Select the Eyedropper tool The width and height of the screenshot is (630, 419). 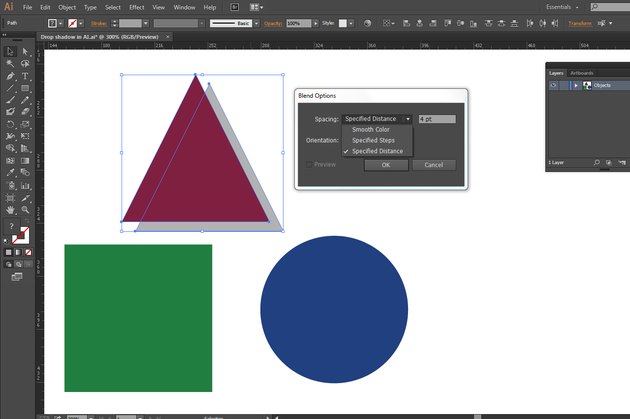(10, 173)
